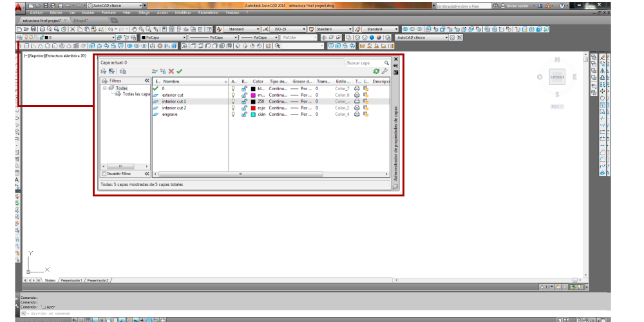This screenshot has width=644, height=322.
Task: Click new layer frozen in viewports icon
Action: [163, 71]
